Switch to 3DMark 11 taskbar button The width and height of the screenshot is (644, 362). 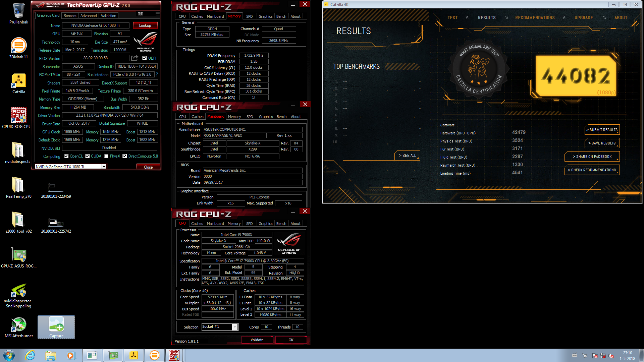tap(154, 355)
